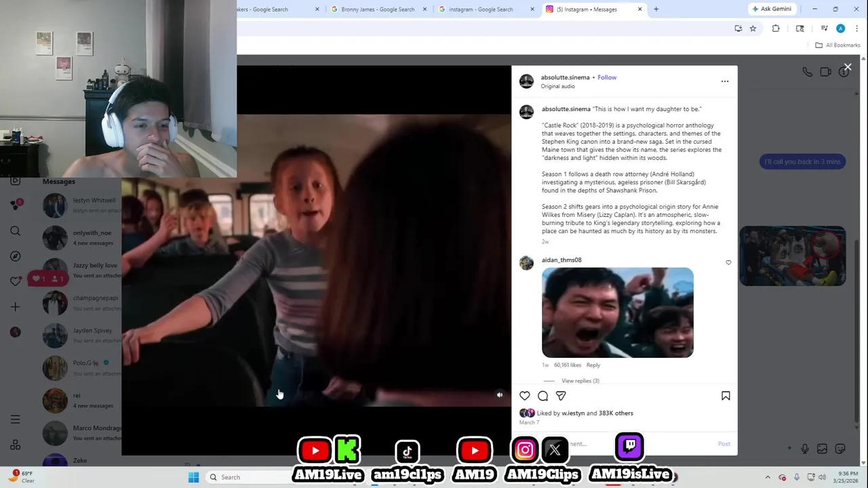The height and width of the screenshot is (488, 868).
Task: Start an audio call in the chat
Action: (807, 72)
